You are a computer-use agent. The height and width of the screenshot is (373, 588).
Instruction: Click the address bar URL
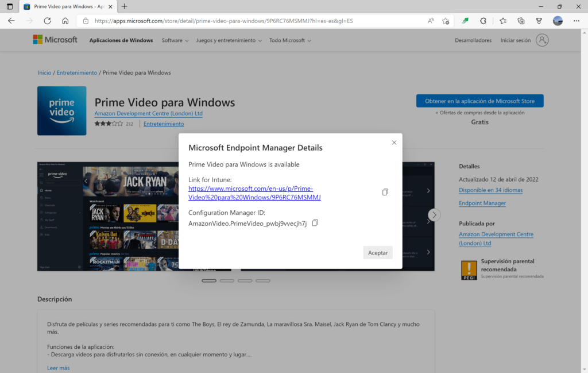click(x=223, y=21)
